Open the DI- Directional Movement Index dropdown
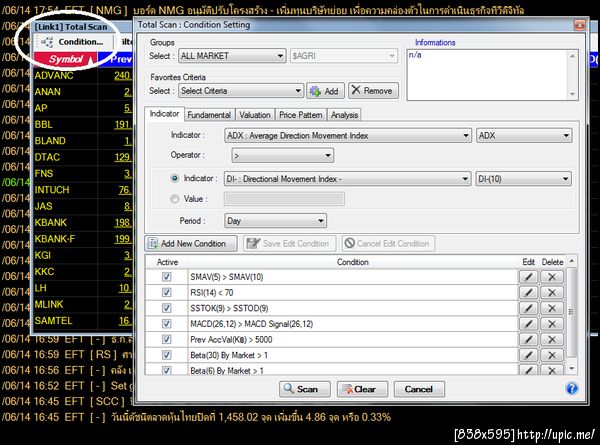The image size is (600, 445). tap(347, 179)
